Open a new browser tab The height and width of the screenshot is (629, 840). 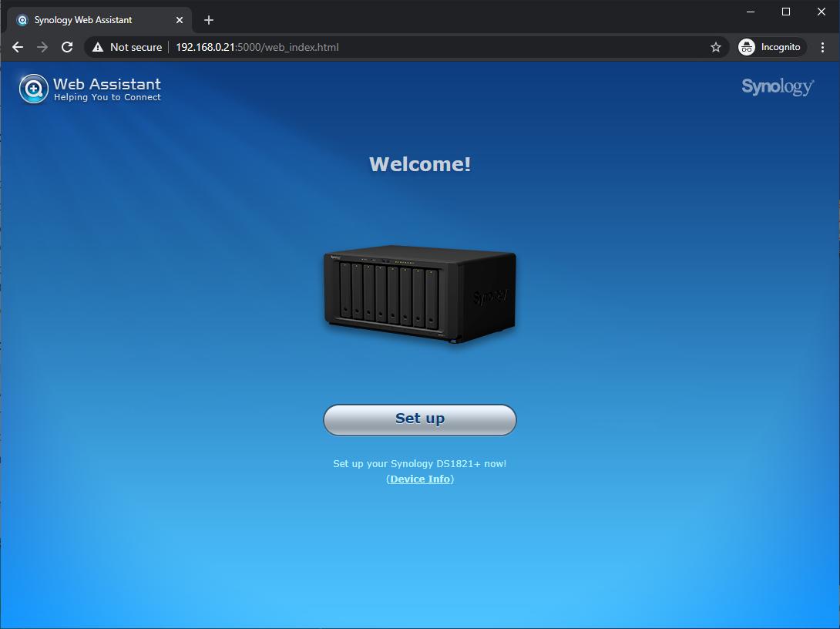(209, 20)
